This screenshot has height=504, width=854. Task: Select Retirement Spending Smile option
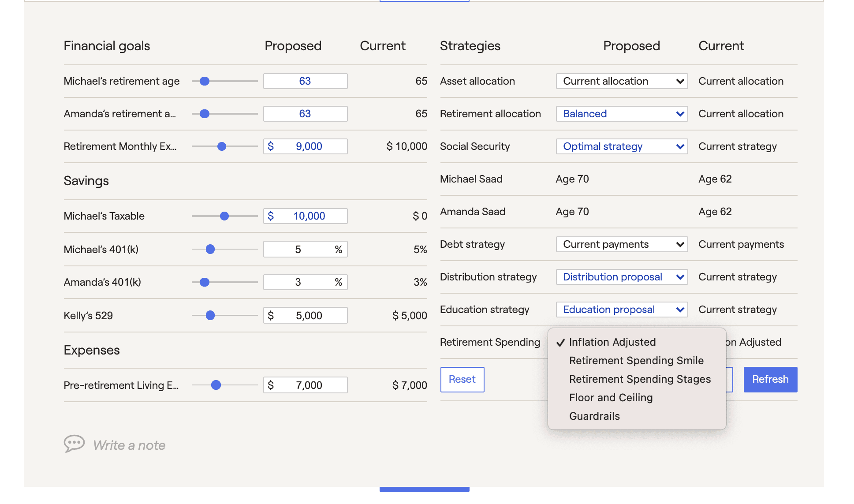coord(636,361)
